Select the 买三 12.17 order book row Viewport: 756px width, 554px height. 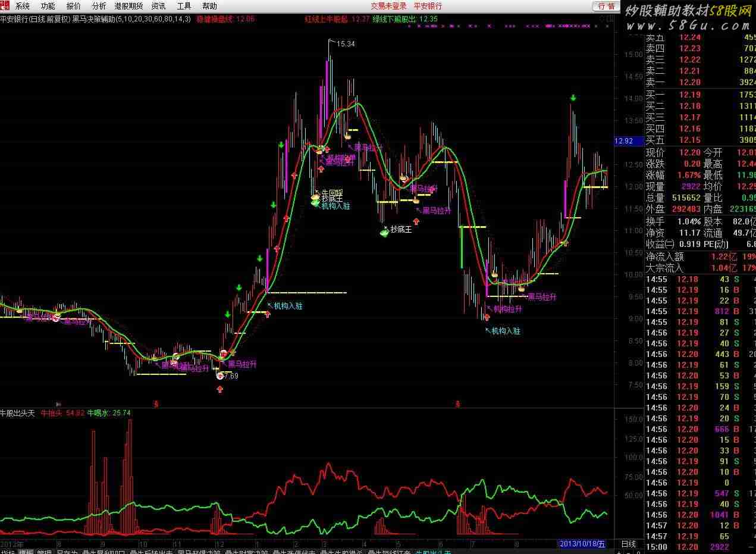click(701, 117)
